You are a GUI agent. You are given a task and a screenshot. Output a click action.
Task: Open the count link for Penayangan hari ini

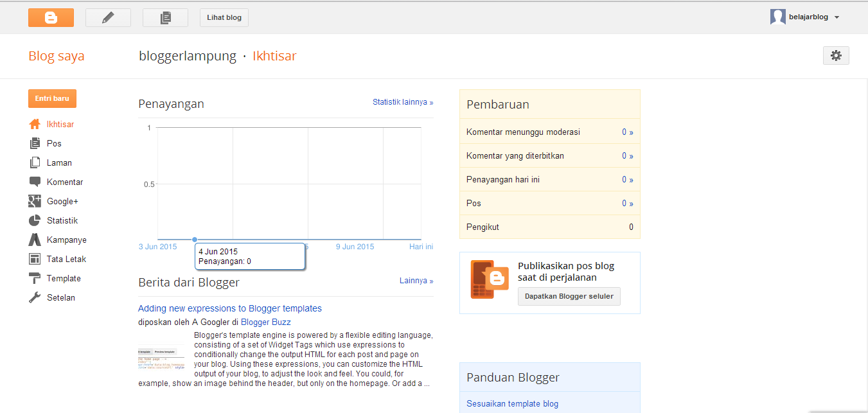(x=628, y=180)
